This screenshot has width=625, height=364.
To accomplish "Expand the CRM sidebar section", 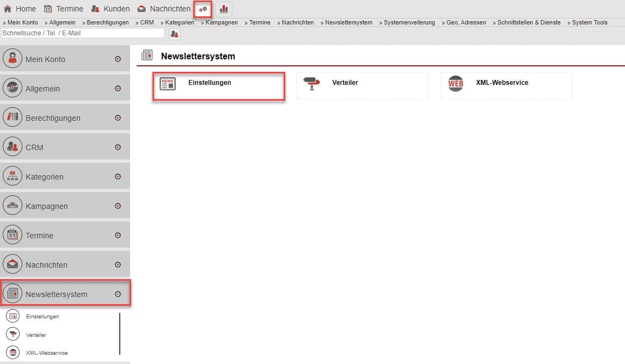I will 118,147.
